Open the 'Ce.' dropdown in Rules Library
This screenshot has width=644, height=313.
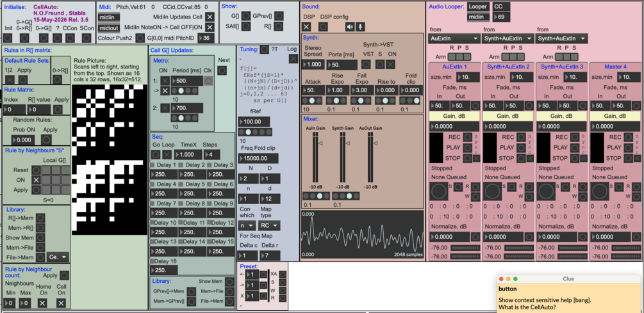pyautogui.click(x=58, y=257)
